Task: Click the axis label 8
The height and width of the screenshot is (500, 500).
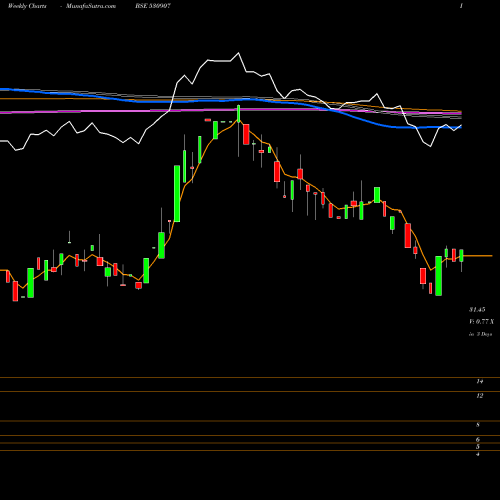Action: click(x=478, y=425)
